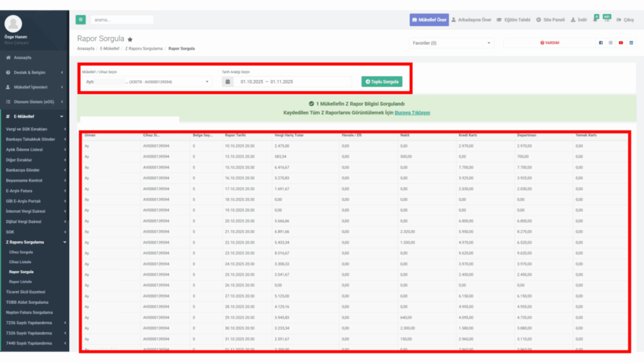Viewport: 644px width, 362px height.
Task: Expand 7256 Sayılı Yapılandırma submenu
Action: pyautogui.click(x=35, y=323)
